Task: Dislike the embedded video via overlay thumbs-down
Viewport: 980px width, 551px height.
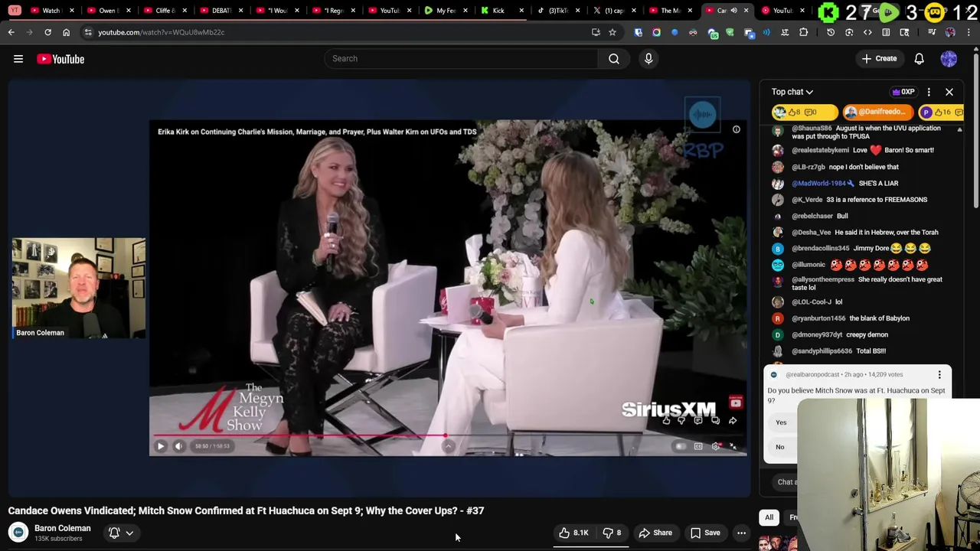Action: [x=681, y=420]
